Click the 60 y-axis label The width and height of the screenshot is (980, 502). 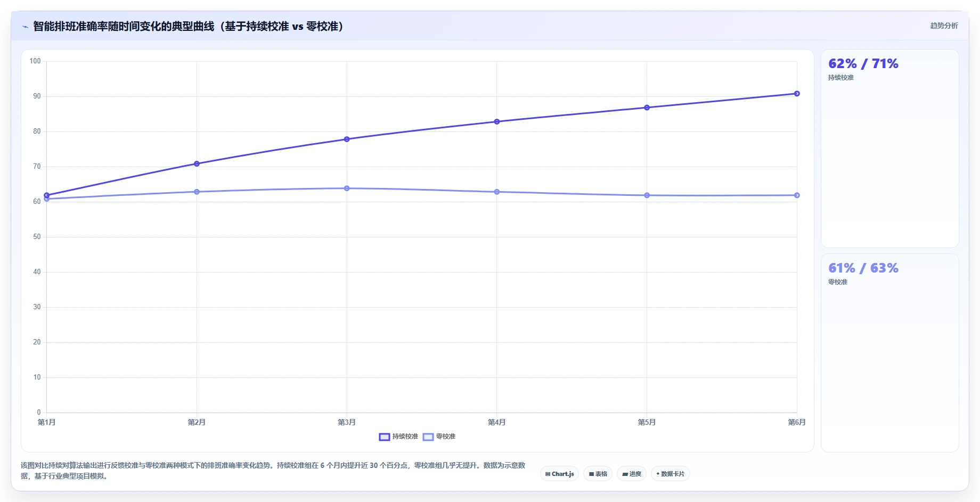pyautogui.click(x=37, y=202)
